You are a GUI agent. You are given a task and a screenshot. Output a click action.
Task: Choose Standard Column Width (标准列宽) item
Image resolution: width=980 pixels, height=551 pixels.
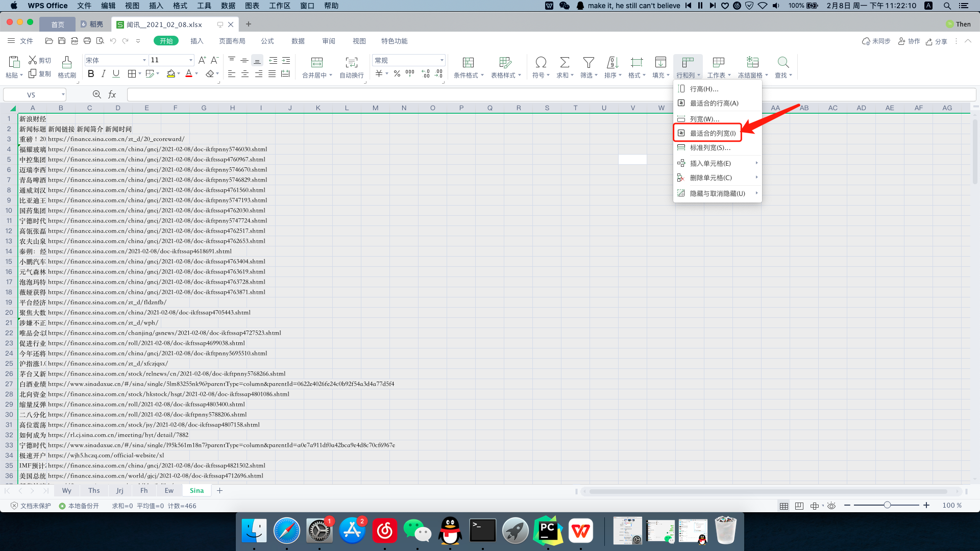pyautogui.click(x=717, y=147)
